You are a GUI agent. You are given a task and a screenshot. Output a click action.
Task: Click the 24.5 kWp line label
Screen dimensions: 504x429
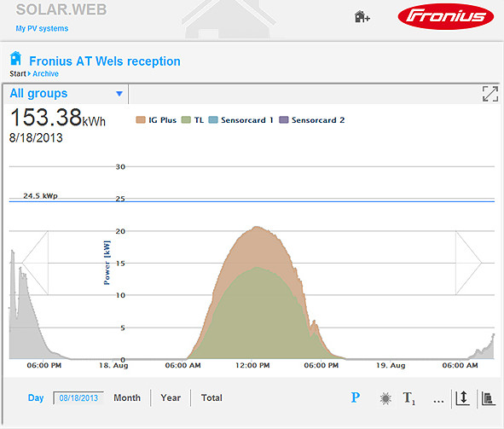(40, 195)
